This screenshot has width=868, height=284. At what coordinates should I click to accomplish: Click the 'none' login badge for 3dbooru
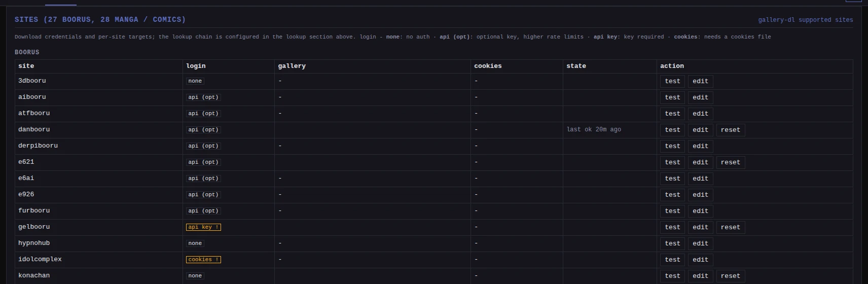click(x=195, y=81)
